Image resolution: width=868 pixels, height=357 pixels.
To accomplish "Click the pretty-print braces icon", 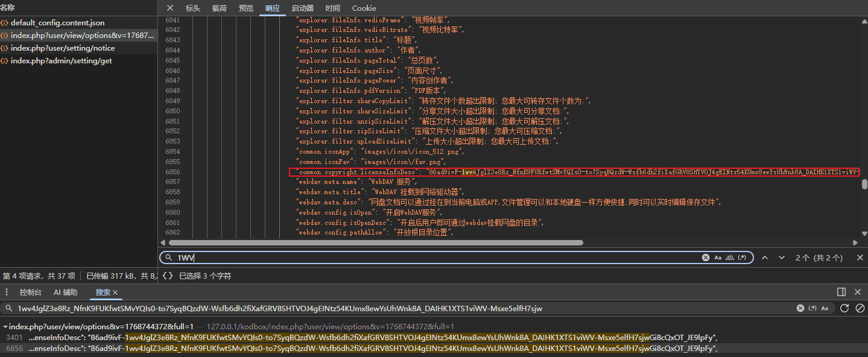I will pos(168,276).
